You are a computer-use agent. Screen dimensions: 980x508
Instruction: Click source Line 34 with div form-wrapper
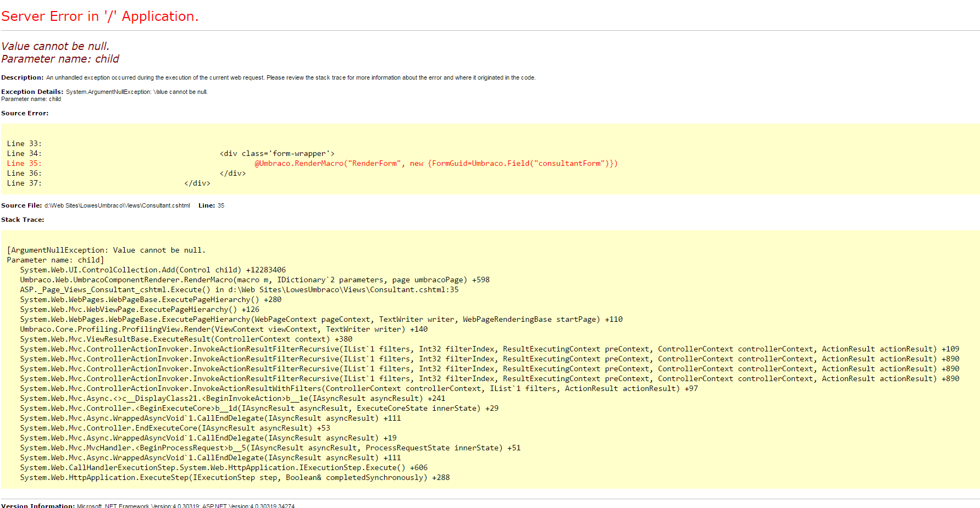276,153
